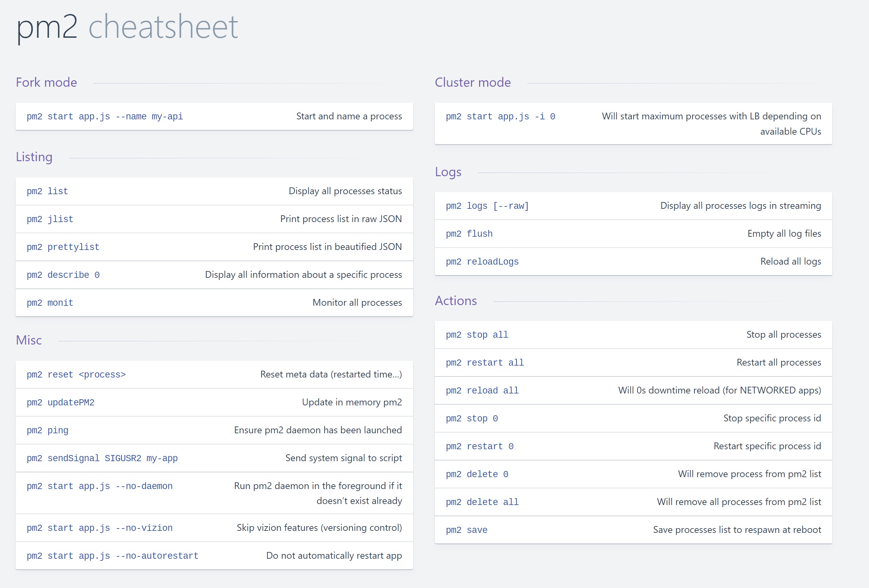Select 'pm2 start app.js --no-autorestart' command

point(113,556)
